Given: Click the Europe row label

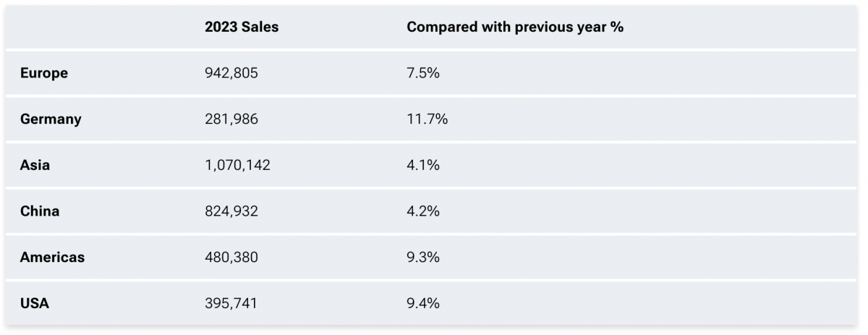Looking at the screenshot, I should coord(44,73).
